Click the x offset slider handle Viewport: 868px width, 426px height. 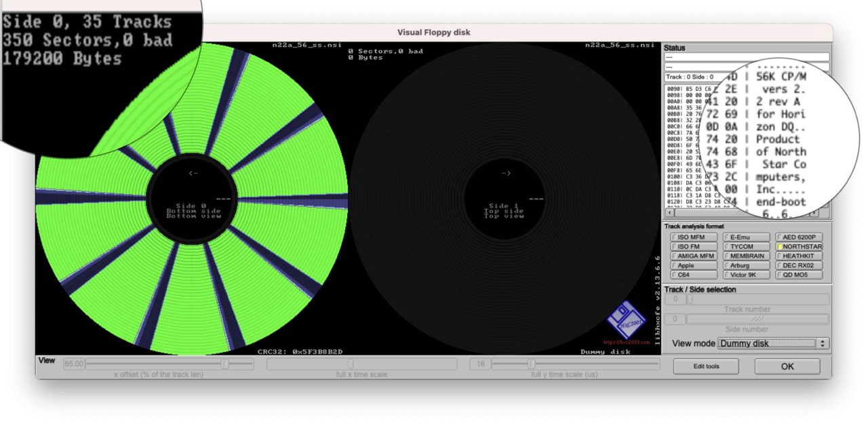click(x=225, y=364)
